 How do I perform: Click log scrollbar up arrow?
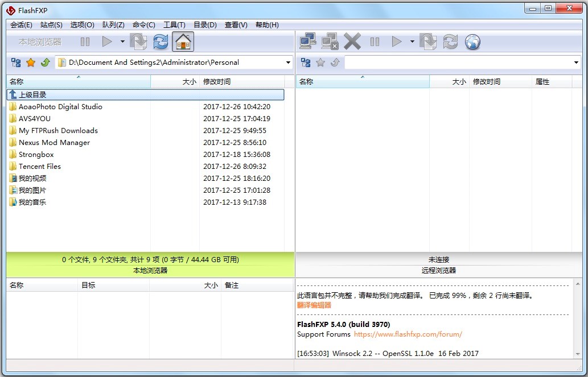click(x=578, y=284)
